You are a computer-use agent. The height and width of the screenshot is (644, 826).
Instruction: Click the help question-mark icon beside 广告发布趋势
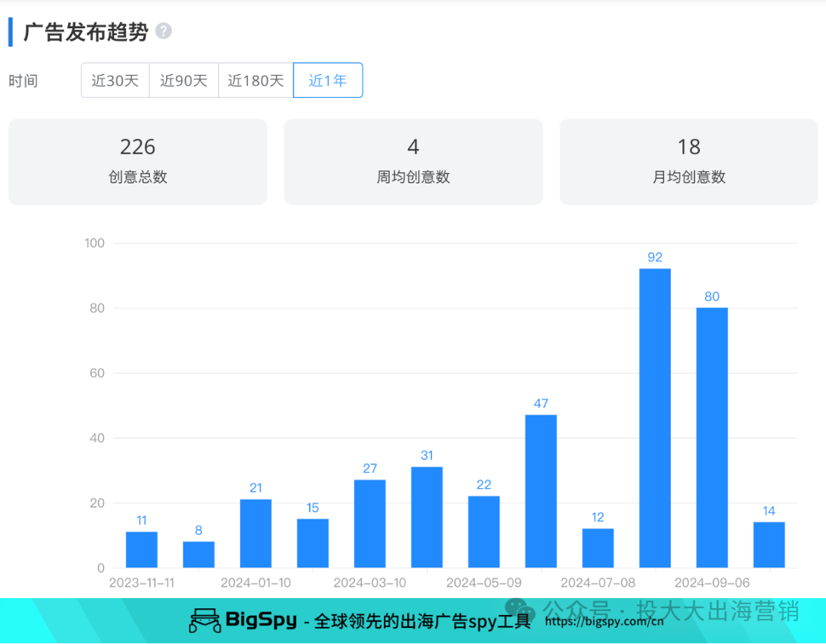(x=164, y=31)
